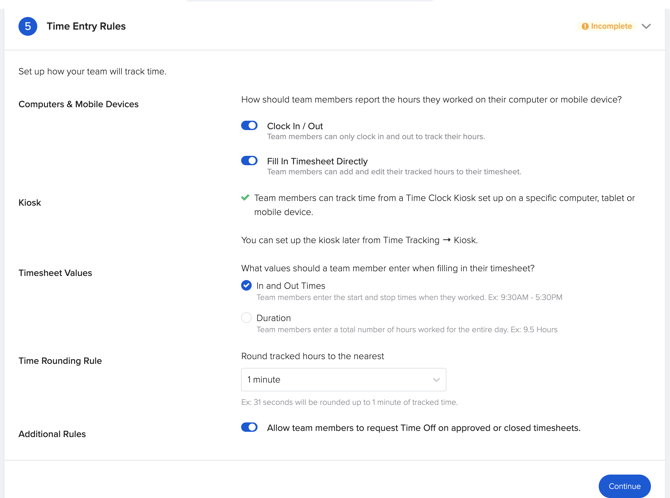Image resolution: width=670 pixels, height=498 pixels.
Task: Click the Fill In Timesheet Directly label
Action: [317, 161]
